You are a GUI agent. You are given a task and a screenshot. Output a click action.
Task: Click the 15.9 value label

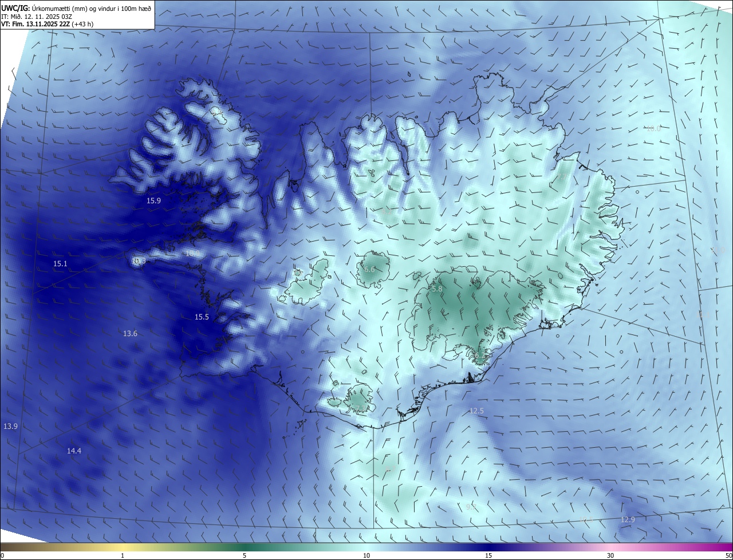point(153,201)
